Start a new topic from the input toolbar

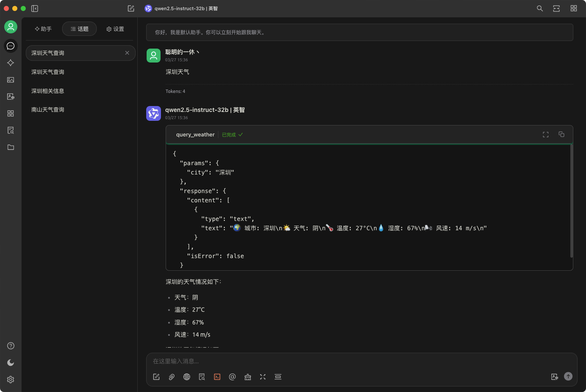point(156,377)
